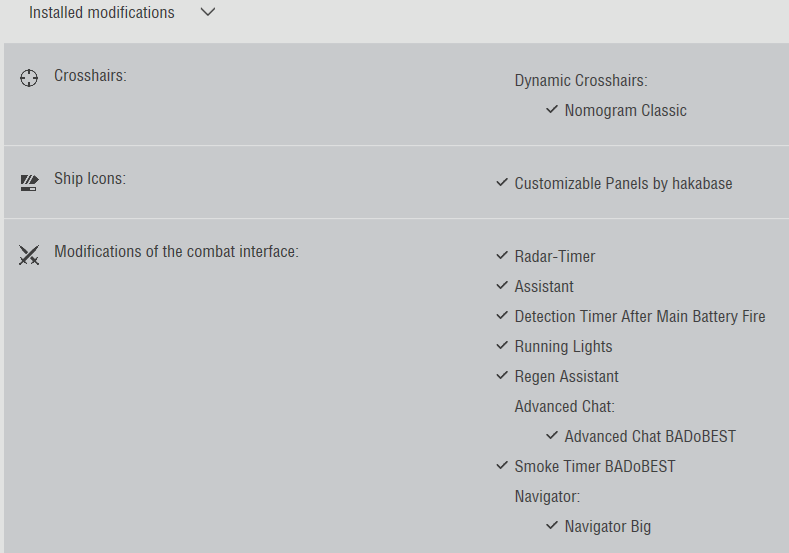Image resolution: width=789 pixels, height=553 pixels.
Task: Uncheck Customizable Panels by hakabase
Action: click(502, 183)
